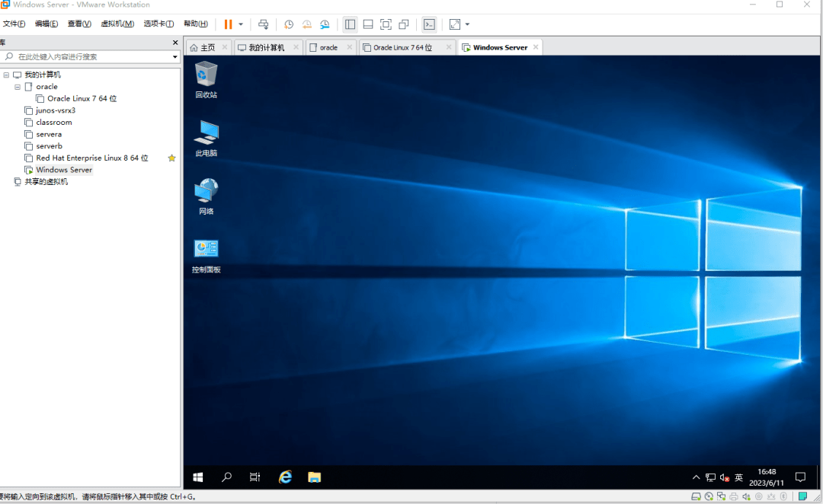Image resolution: width=823 pixels, height=504 pixels.
Task: Open the library search dropdown arrow
Action: [x=175, y=56]
